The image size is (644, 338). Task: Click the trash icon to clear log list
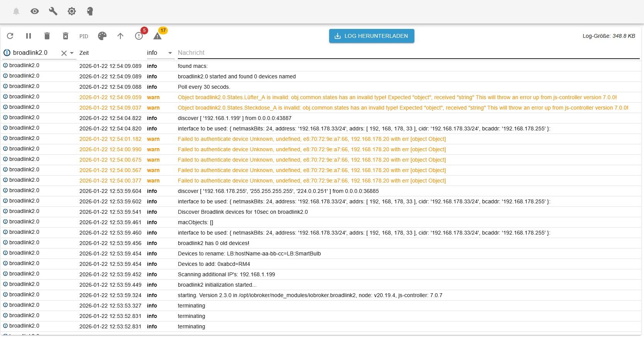[47, 36]
